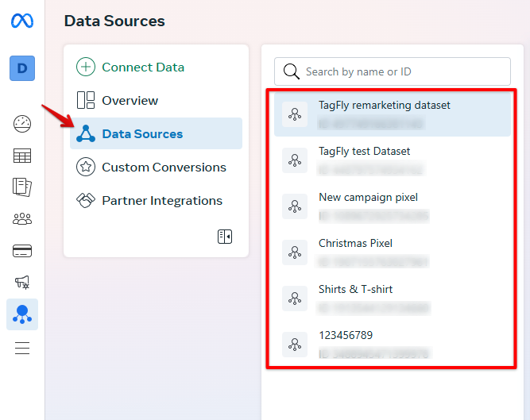This screenshot has height=420, width=530.
Task: Select the highlighted Events Manager sidebar icon
Action: tap(22, 314)
